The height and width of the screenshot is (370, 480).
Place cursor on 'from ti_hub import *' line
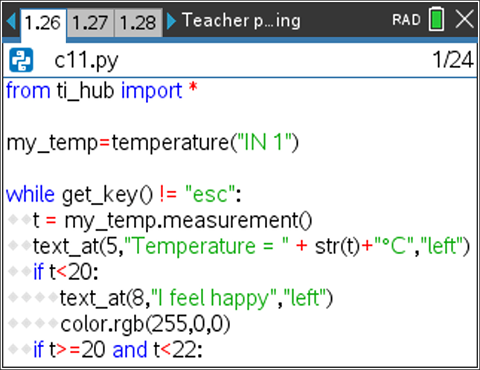(102, 91)
